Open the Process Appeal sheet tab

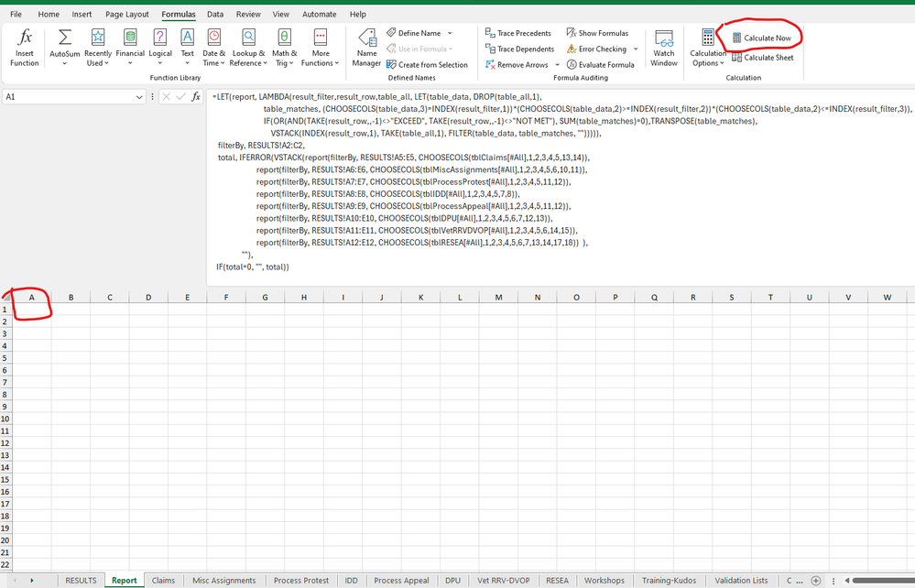(401, 581)
